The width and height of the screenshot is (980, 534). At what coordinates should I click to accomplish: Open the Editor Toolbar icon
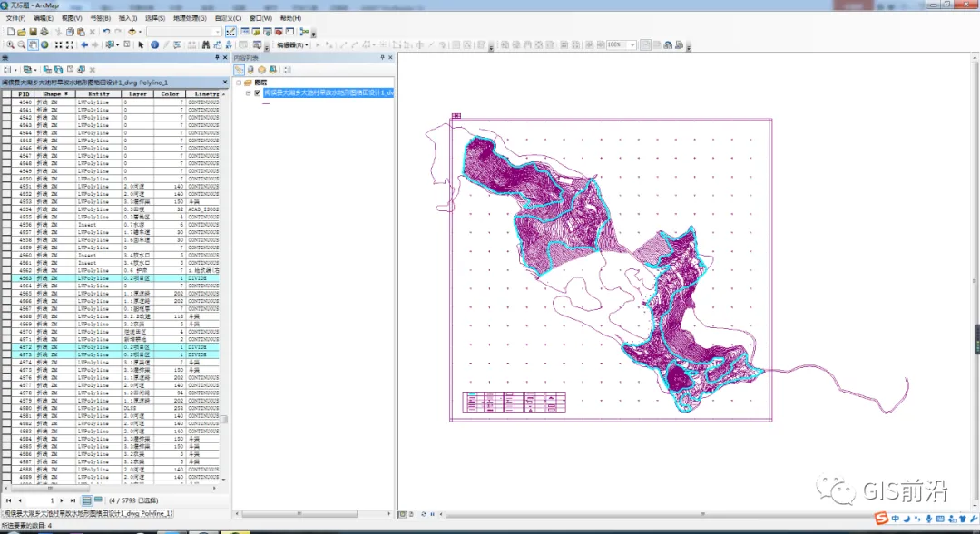(x=230, y=31)
